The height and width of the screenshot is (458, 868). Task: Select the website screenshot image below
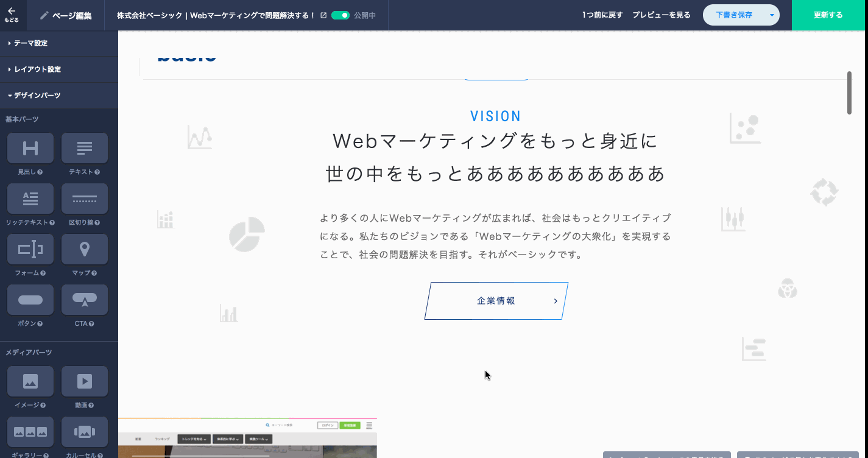pyautogui.click(x=247, y=438)
